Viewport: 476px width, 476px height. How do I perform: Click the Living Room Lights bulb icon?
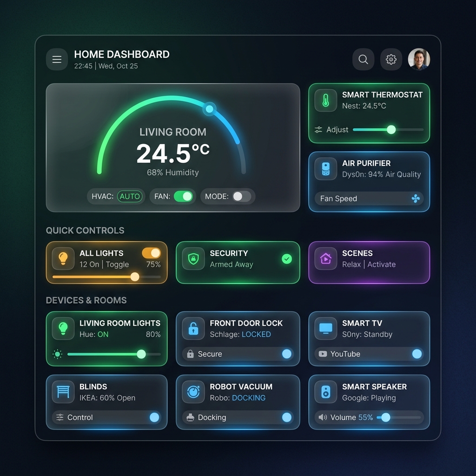[x=63, y=329]
